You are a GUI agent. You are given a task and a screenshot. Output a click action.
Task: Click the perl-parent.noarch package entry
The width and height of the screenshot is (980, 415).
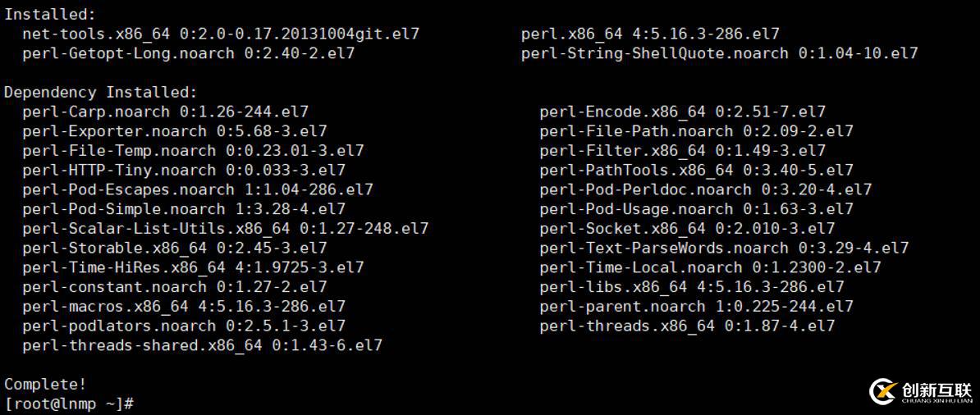(x=697, y=307)
